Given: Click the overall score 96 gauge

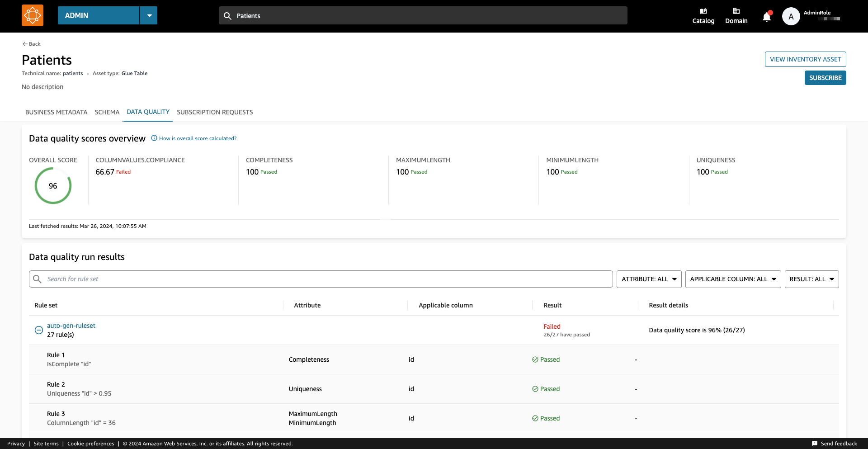Looking at the screenshot, I should (53, 186).
